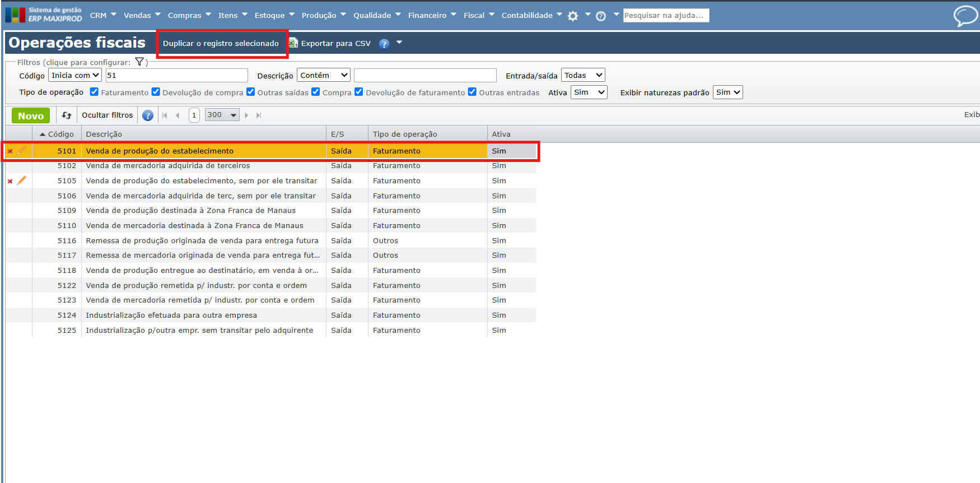Click the blue help icon beside Ocultar filtros
The image size is (980, 483).
148,115
